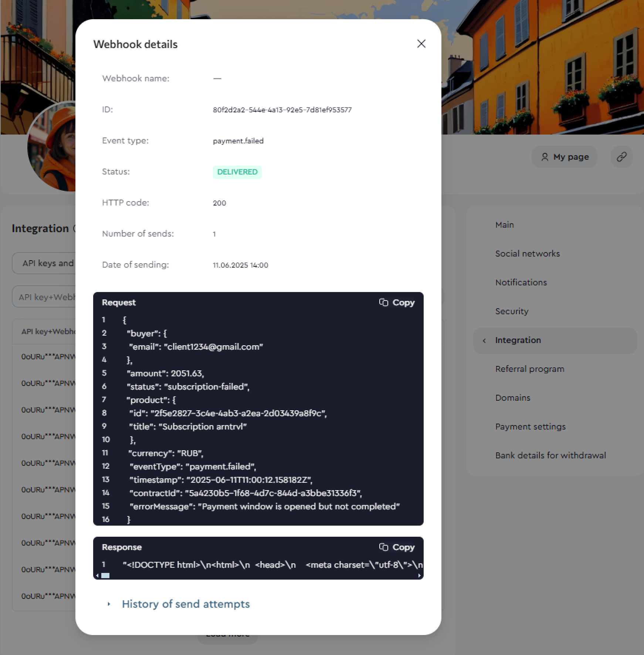Click the Response scrollbar right arrow
644x655 pixels.
(419, 576)
